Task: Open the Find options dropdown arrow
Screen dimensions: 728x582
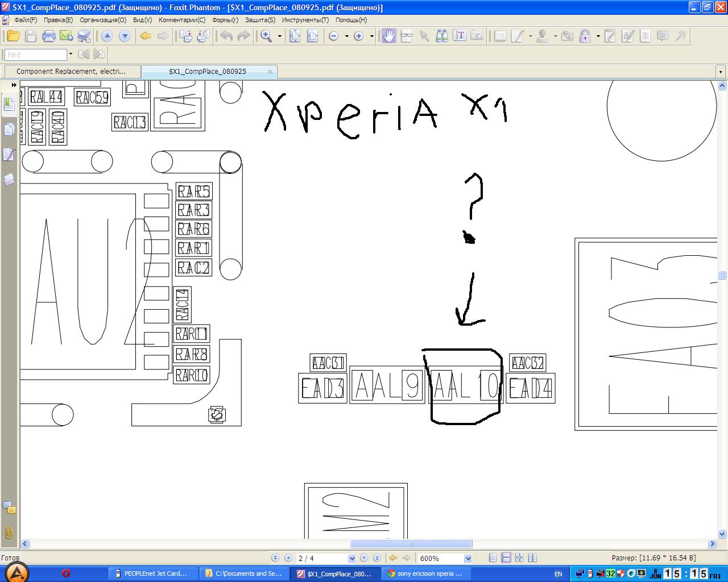Action: click(71, 55)
